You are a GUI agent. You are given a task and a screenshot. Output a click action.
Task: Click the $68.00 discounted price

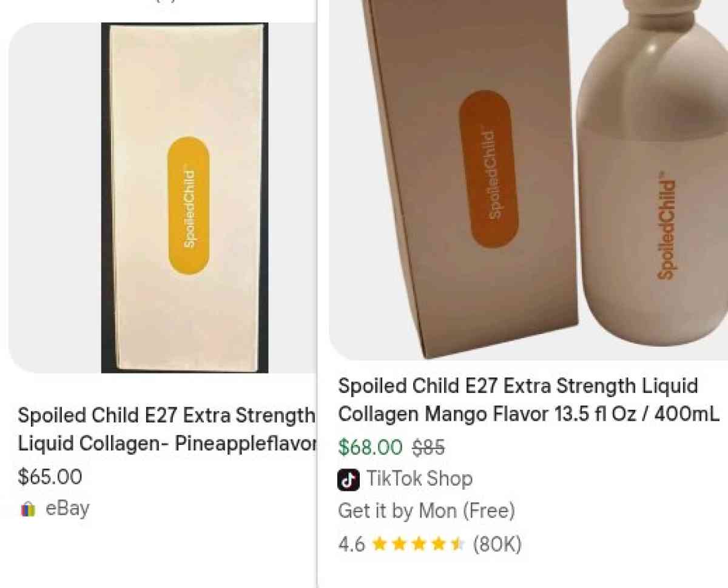(x=370, y=448)
